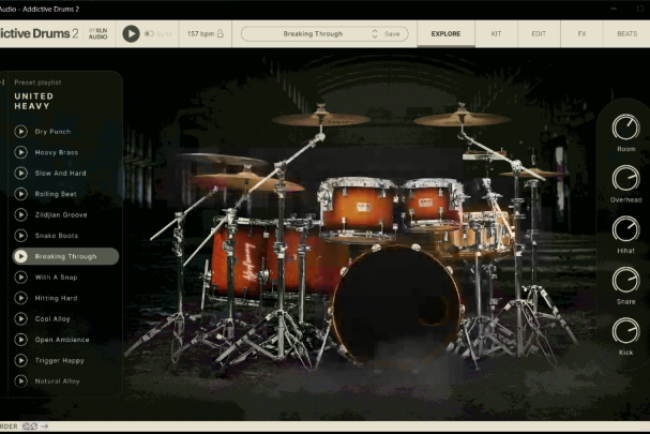Click the 157 bpm tempo value
The image size is (650, 434).
coord(200,34)
